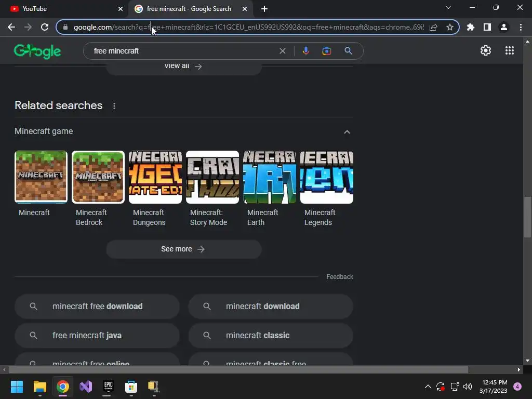Click the vertical scrollbar thumb

(x=527, y=217)
